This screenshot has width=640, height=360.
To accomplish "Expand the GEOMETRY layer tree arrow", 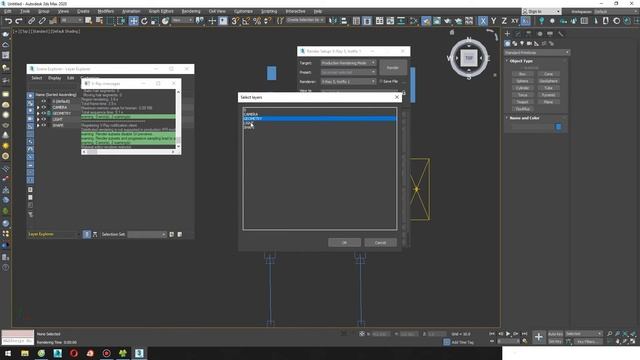I will coord(38,113).
